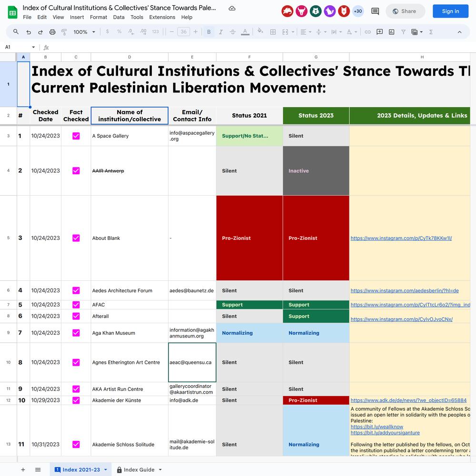The width and height of the screenshot is (476, 476).
Task: Show the +30 more viewers
Action: coord(358,11)
